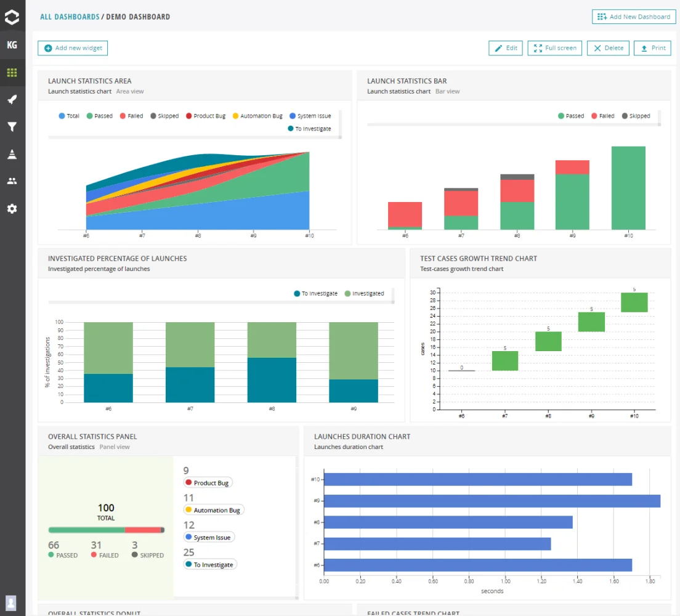Click the overall statistics panel vertical scrollbar
The image size is (680, 616).
tap(297, 527)
